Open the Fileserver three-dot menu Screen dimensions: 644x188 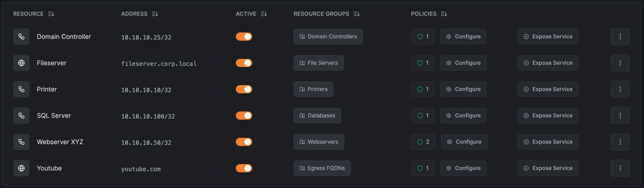(620, 63)
